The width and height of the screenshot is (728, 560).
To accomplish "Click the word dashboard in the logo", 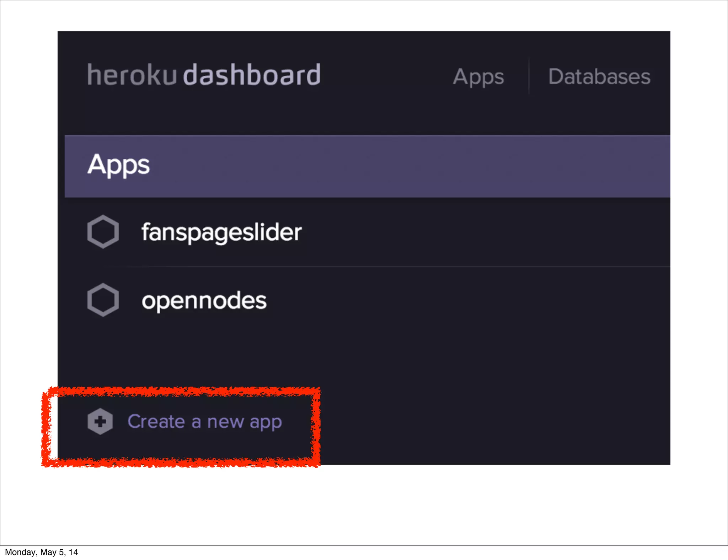I will (x=252, y=75).
